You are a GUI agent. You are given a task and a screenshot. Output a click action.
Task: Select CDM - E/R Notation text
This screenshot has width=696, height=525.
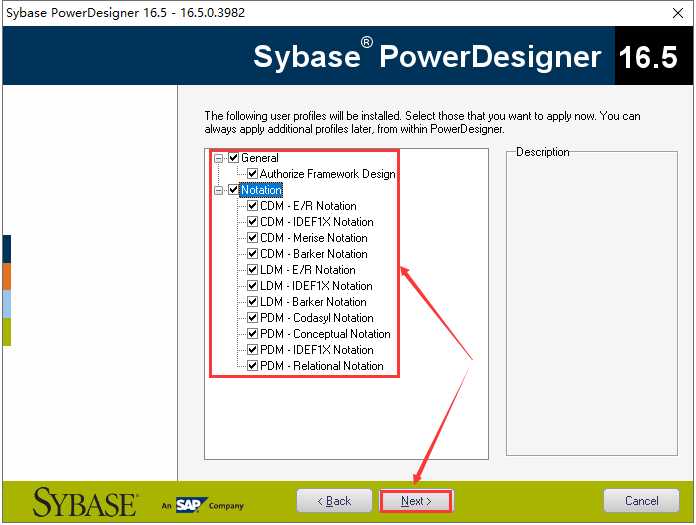click(308, 206)
